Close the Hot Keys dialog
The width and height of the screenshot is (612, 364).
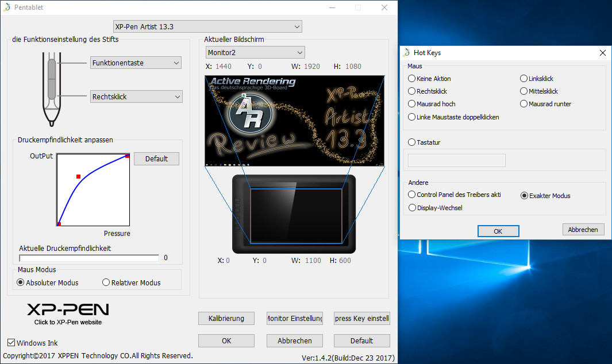tap(603, 53)
